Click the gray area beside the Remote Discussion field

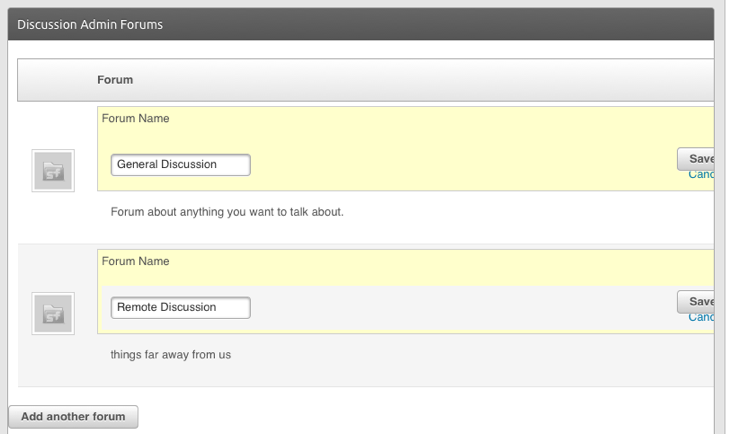pos(450,308)
